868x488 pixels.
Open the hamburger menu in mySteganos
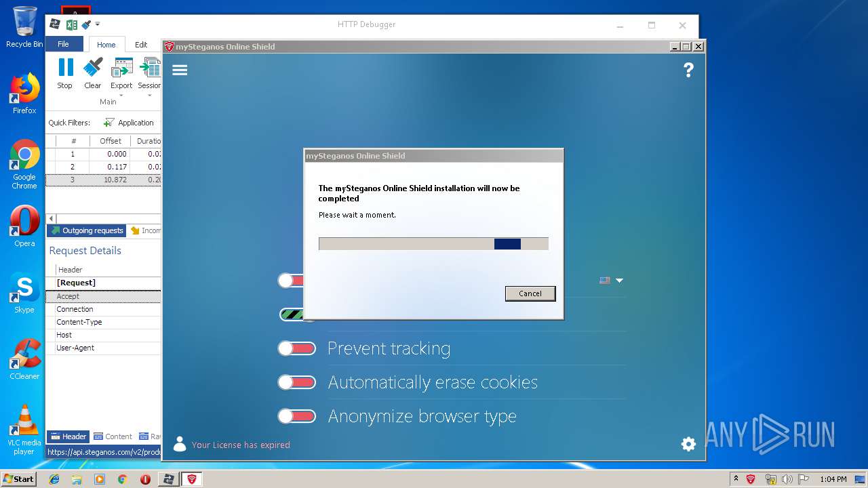click(x=180, y=70)
